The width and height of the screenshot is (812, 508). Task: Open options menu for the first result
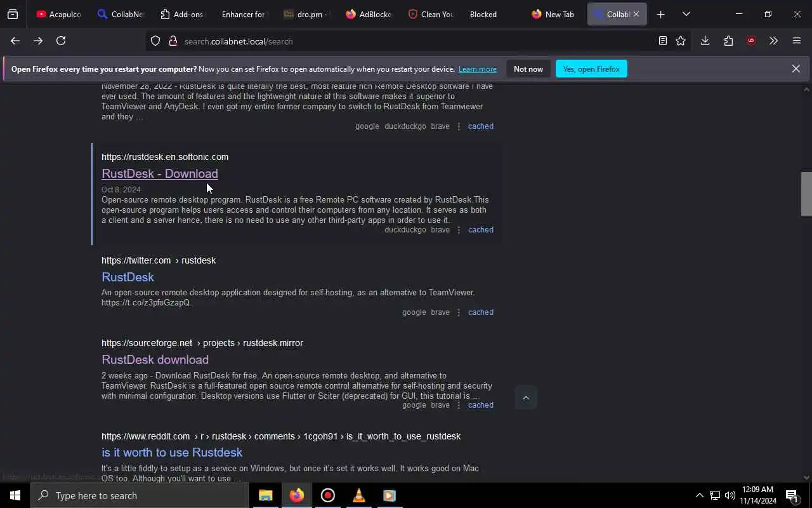coord(459,126)
